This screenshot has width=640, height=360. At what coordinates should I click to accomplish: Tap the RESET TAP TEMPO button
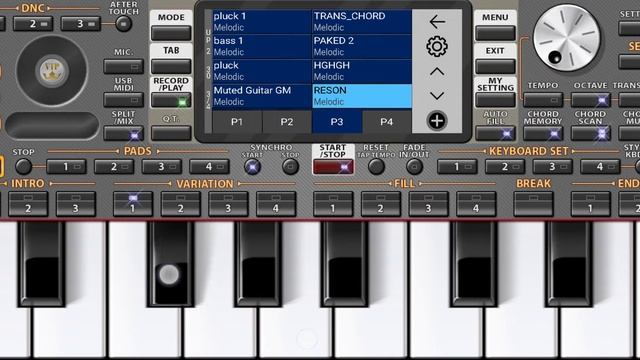pos(376,167)
